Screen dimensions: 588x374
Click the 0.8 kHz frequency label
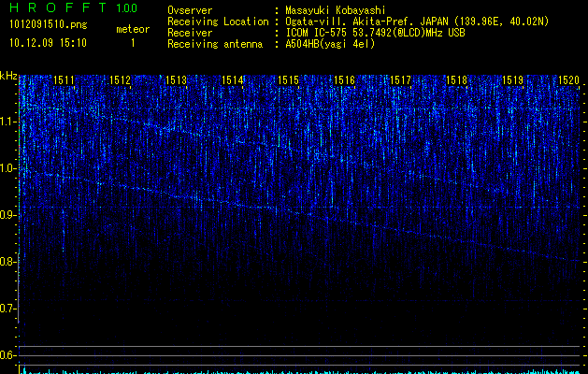7,262
